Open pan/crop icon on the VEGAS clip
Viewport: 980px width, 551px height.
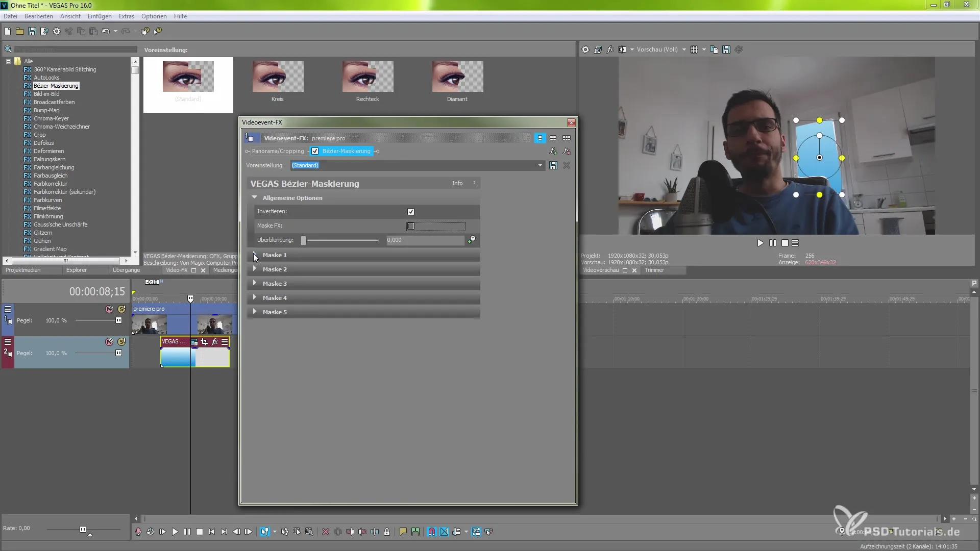pos(204,342)
